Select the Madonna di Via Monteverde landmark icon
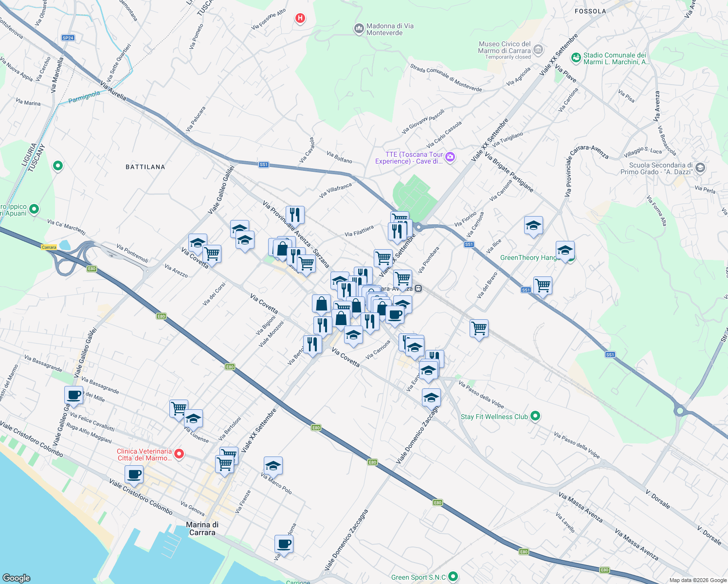This screenshot has height=584, width=728. [x=359, y=29]
